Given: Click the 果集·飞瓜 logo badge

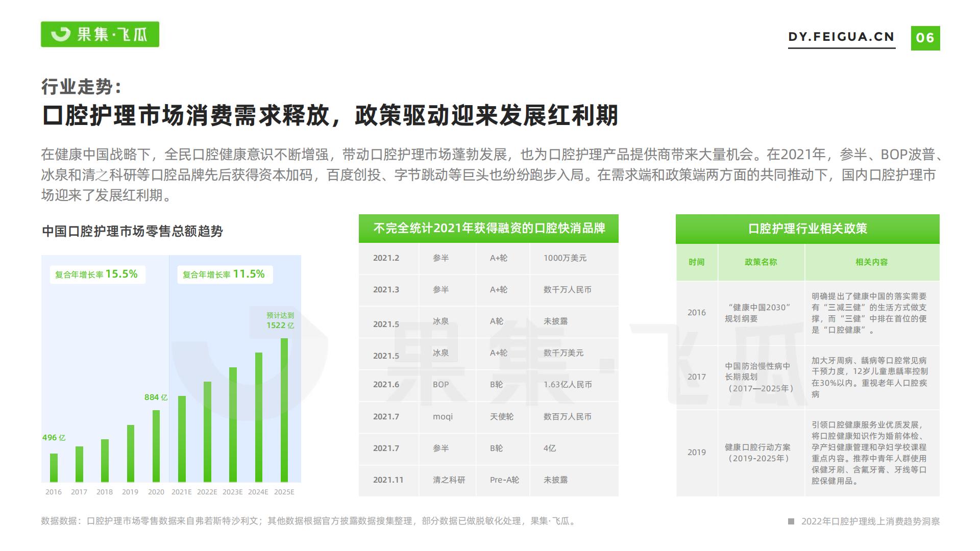Looking at the screenshot, I should (100, 34).
